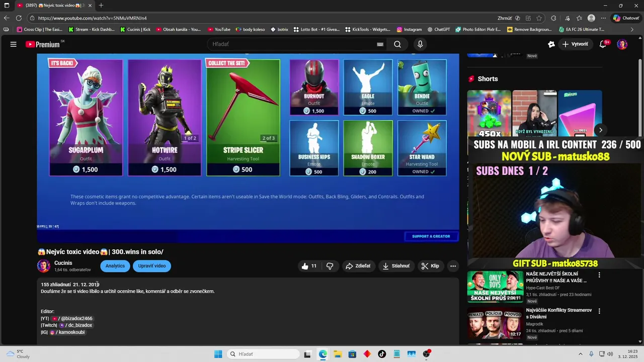Open options menu for Magrodik video
Viewport: 644px width, 362px height.
click(599, 311)
